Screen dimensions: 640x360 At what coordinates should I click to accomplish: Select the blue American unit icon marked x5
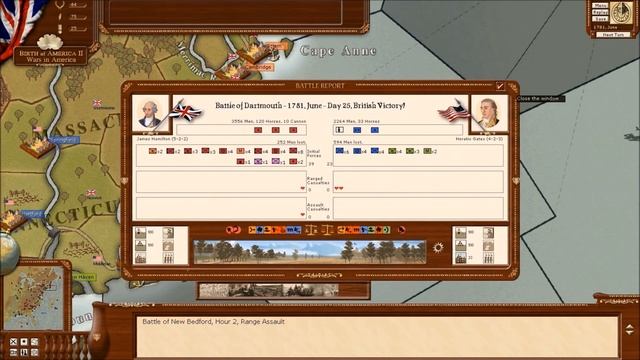pos(340,151)
